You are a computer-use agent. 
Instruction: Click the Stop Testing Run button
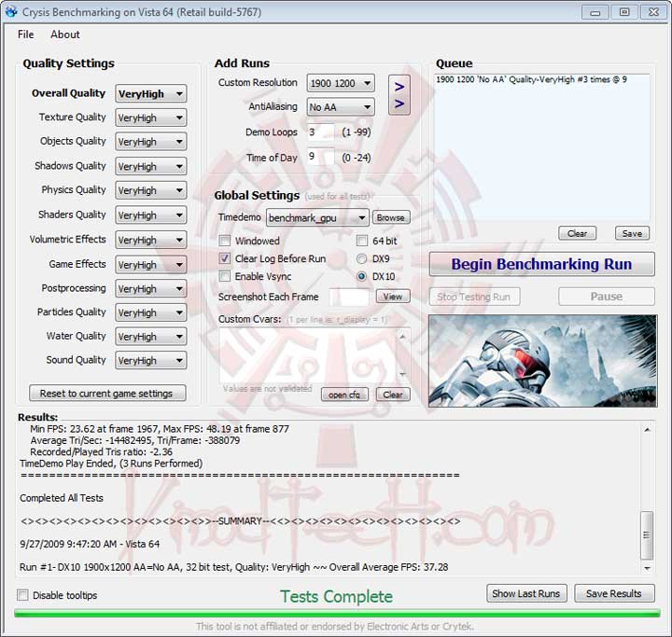(474, 297)
